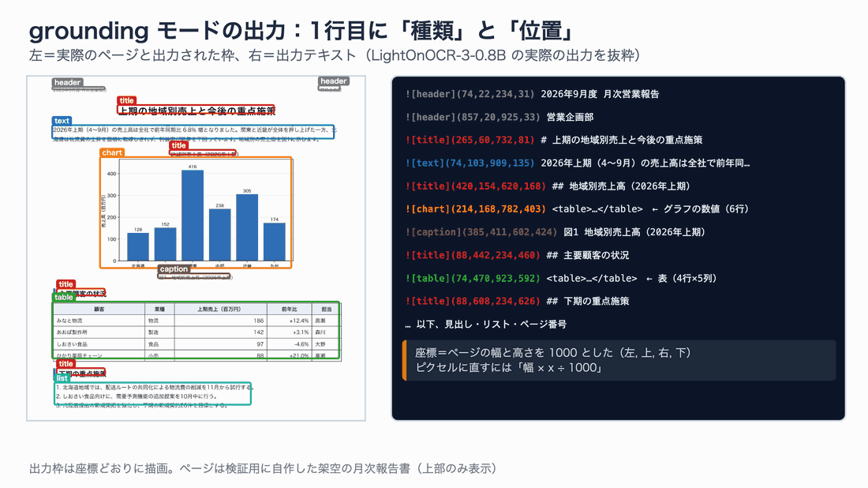The height and width of the screenshot is (488, 868).
Task: Click the blue "text" tag
Action: [x=62, y=121]
